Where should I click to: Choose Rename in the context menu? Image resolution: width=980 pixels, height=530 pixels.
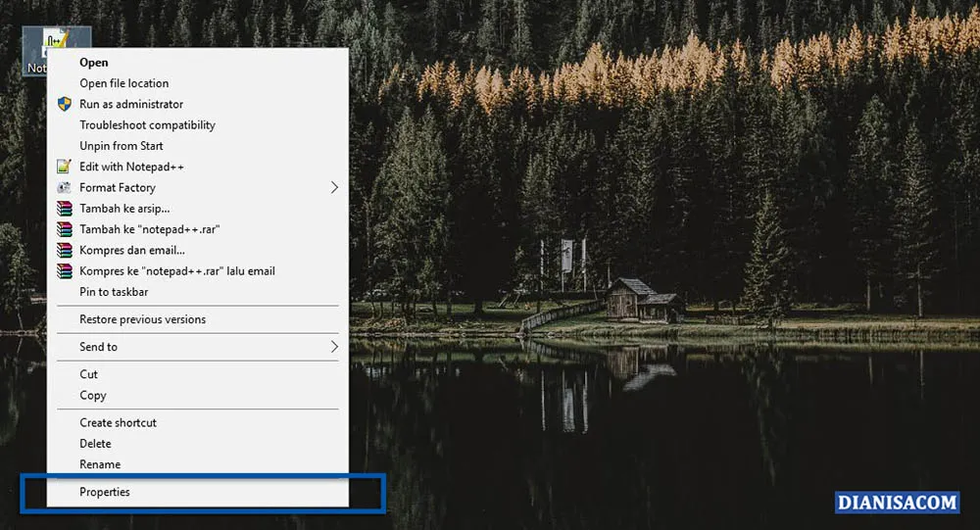click(x=198, y=464)
